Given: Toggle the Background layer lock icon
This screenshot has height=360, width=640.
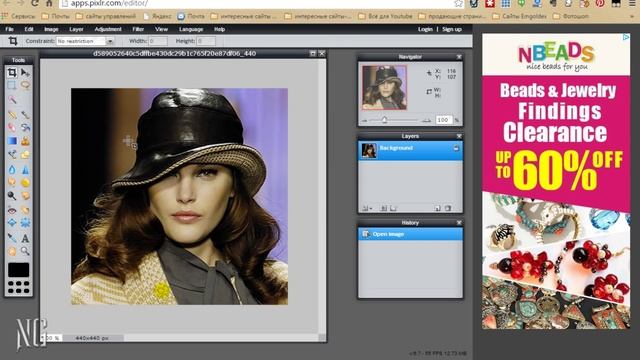Looking at the screenshot, I should [x=456, y=148].
